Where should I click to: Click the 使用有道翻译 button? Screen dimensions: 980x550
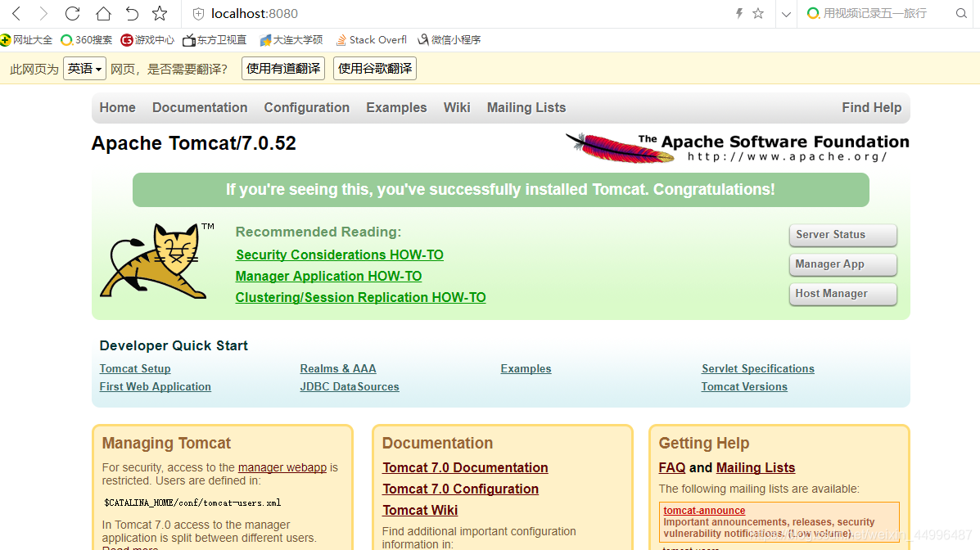pyautogui.click(x=283, y=69)
